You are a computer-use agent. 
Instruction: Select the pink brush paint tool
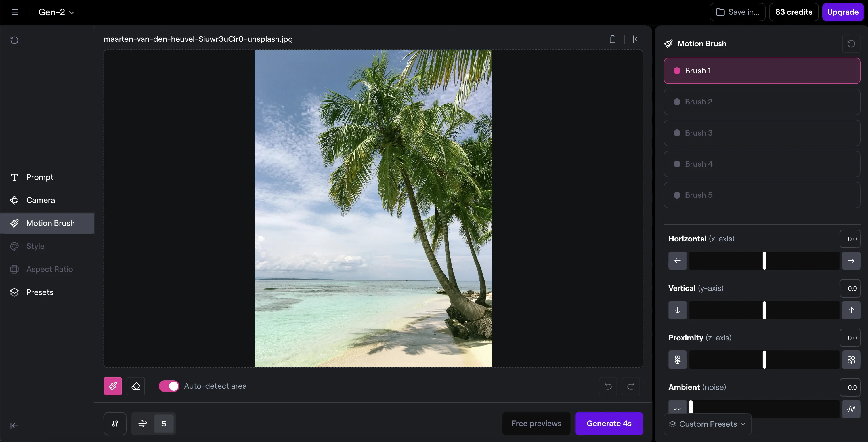(112, 386)
